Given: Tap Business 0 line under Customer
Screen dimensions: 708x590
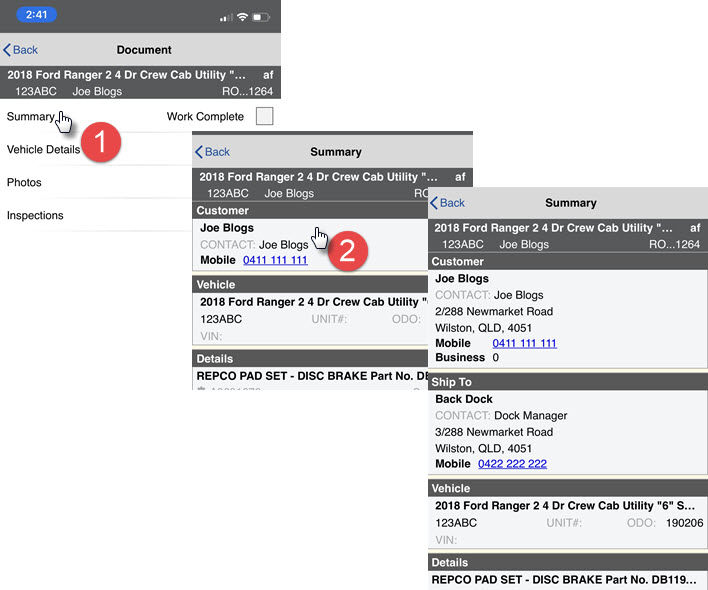Looking at the screenshot, I should pyautogui.click(x=467, y=358).
